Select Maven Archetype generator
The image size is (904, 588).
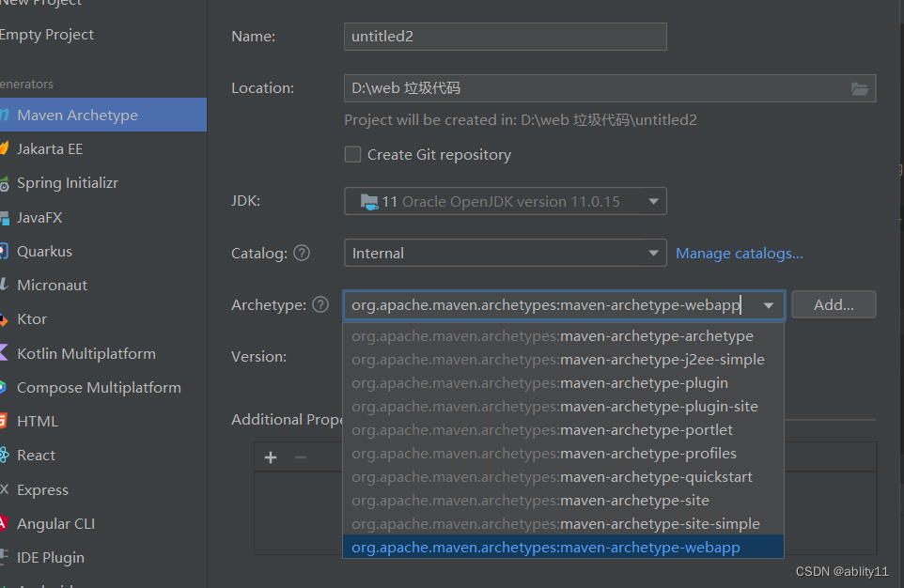click(x=103, y=115)
